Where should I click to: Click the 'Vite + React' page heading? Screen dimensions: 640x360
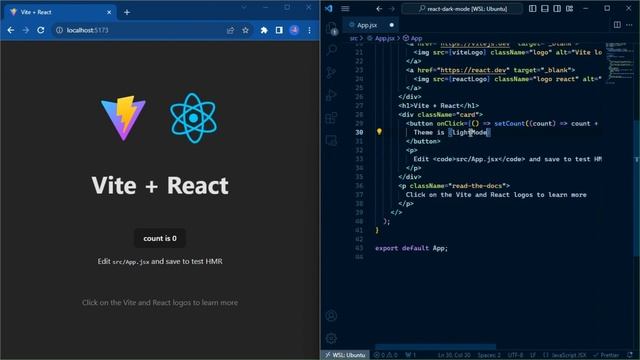(x=160, y=185)
